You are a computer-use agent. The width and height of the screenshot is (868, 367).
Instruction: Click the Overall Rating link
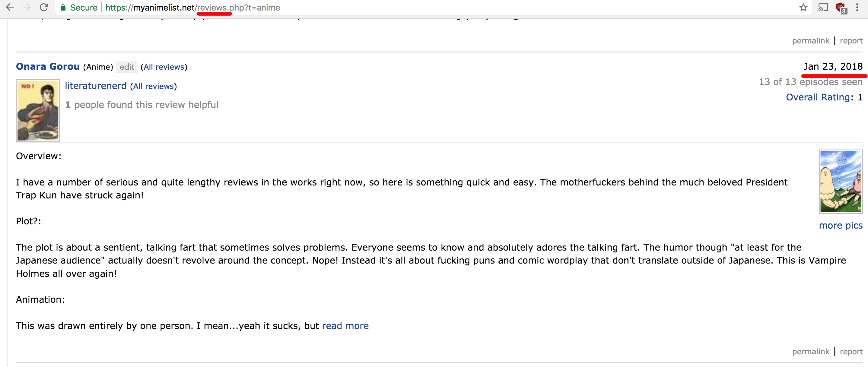[818, 97]
